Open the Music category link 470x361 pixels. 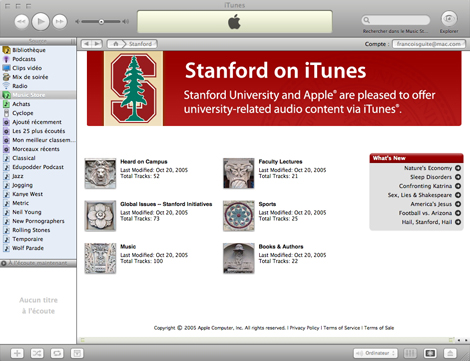pos(128,247)
